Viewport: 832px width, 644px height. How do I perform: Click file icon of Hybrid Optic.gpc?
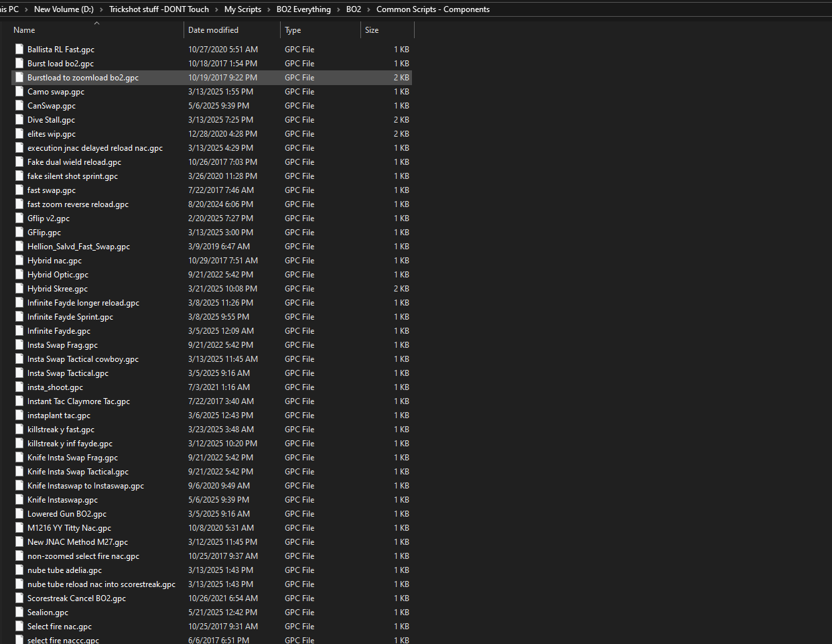(19, 274)
